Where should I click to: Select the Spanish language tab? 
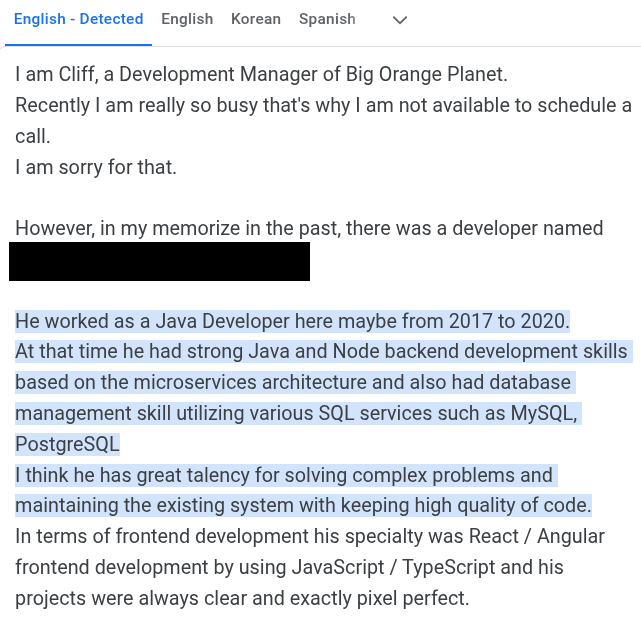point(327,19)
